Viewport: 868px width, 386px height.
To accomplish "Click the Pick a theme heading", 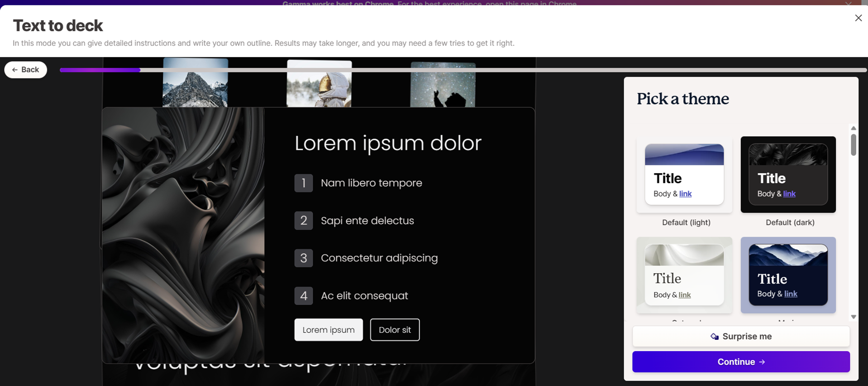I will [682, 99].
